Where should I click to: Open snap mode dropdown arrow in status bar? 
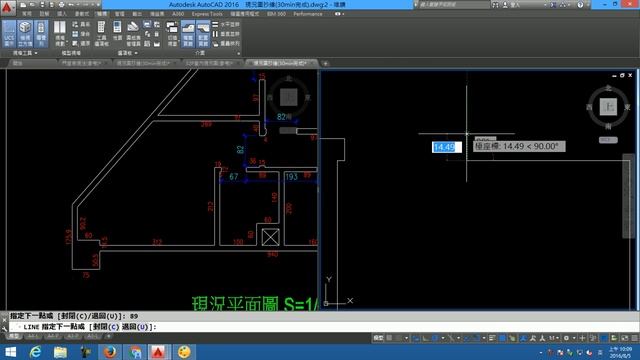point(406,338)
